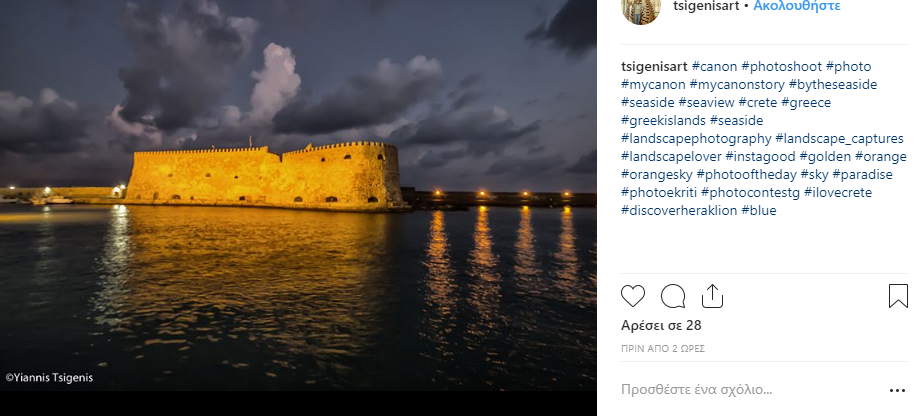The width and height of the screenshot is (920, 416).
Task: Open the #landscapephotography hashtag
Action: pos(696,139)
